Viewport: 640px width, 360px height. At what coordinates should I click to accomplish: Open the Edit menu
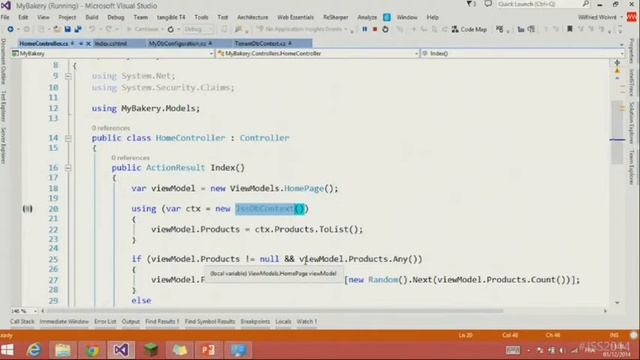coord(23,17)
